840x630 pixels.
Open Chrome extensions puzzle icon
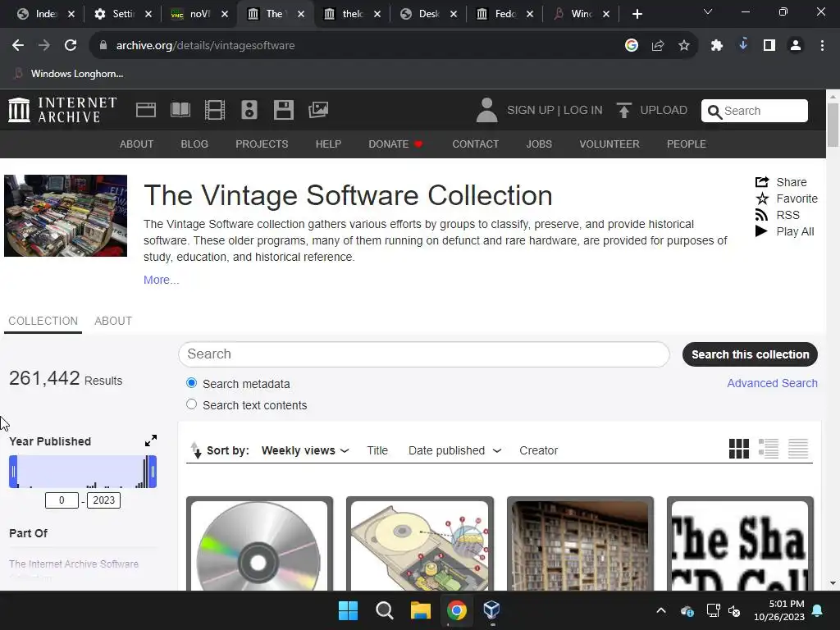point(716,46)
